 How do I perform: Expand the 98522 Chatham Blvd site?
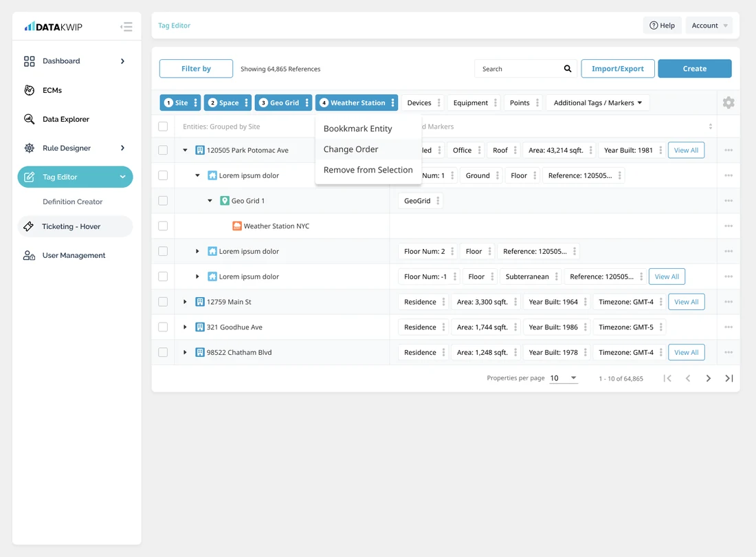185,353
